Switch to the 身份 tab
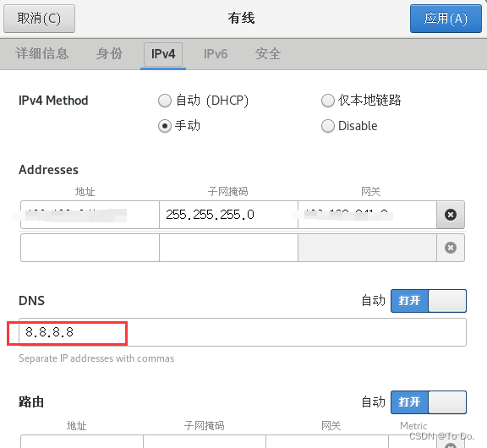This screenshot has height=448, width=487. click(109, 54)
